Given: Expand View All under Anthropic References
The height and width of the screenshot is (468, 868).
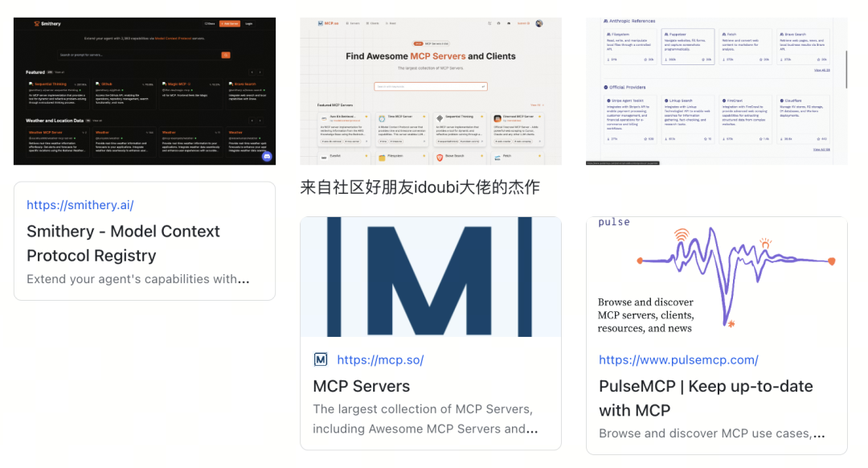Looking at the screenshot, I should pos(822,70).
